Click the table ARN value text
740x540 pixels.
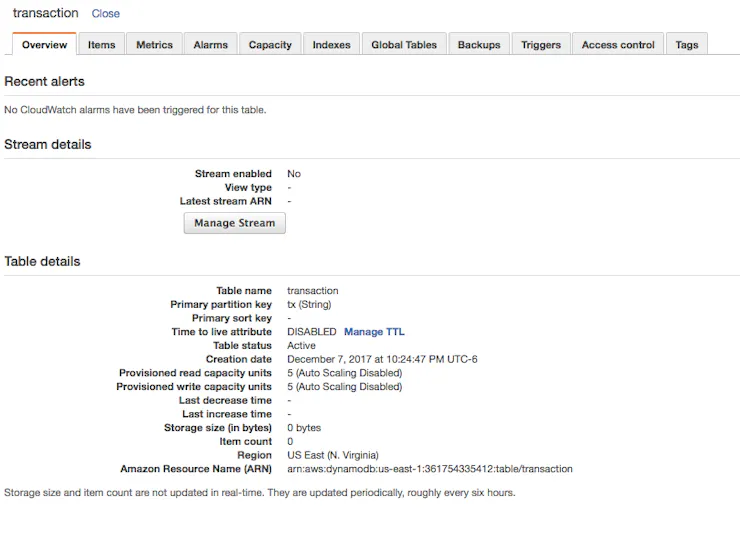point(430,469)
